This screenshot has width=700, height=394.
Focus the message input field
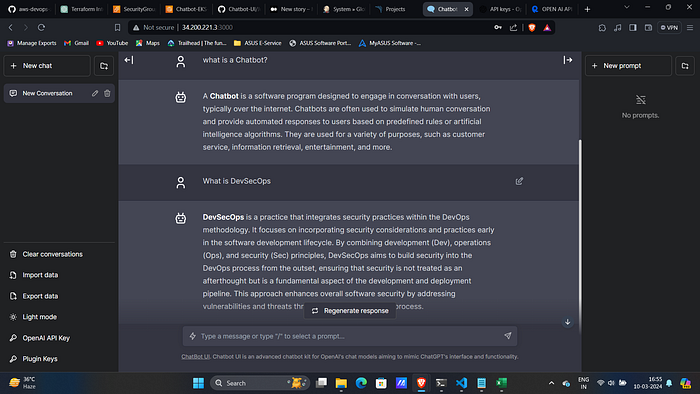350,336
